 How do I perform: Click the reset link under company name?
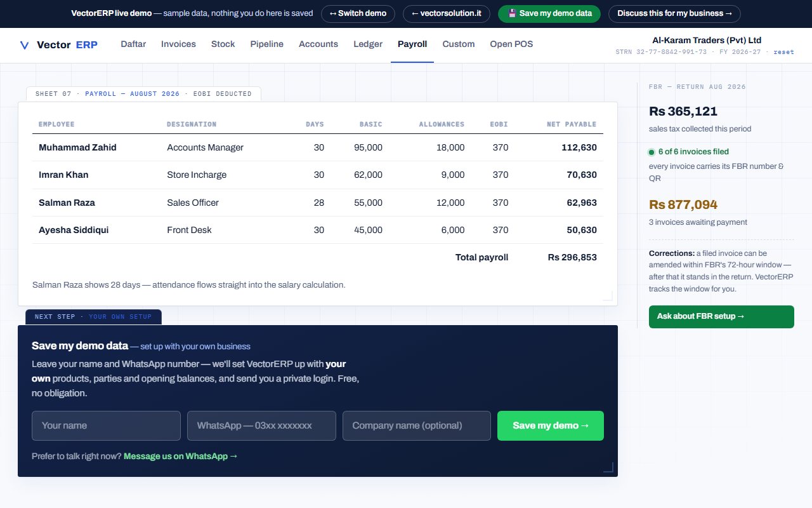coord(783,52)
